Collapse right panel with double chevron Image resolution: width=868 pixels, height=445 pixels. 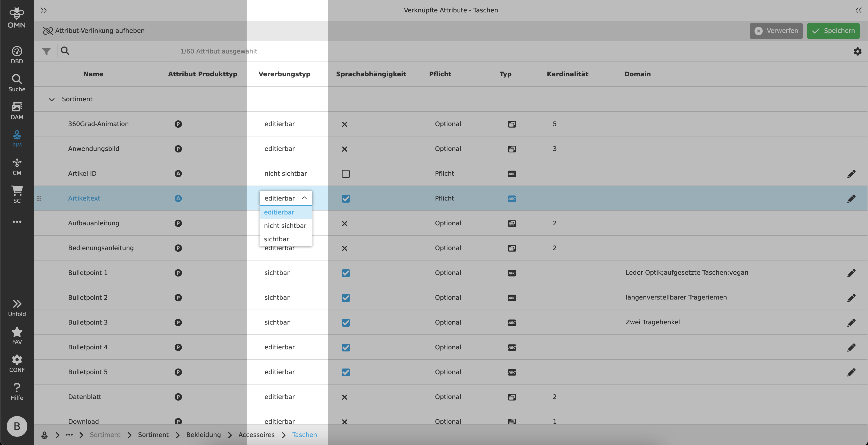[858, 10]
